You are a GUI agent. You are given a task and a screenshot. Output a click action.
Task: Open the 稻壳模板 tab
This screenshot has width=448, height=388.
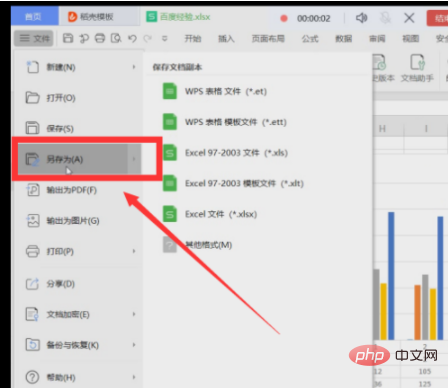pyautogui.click(x=99, y=16)
